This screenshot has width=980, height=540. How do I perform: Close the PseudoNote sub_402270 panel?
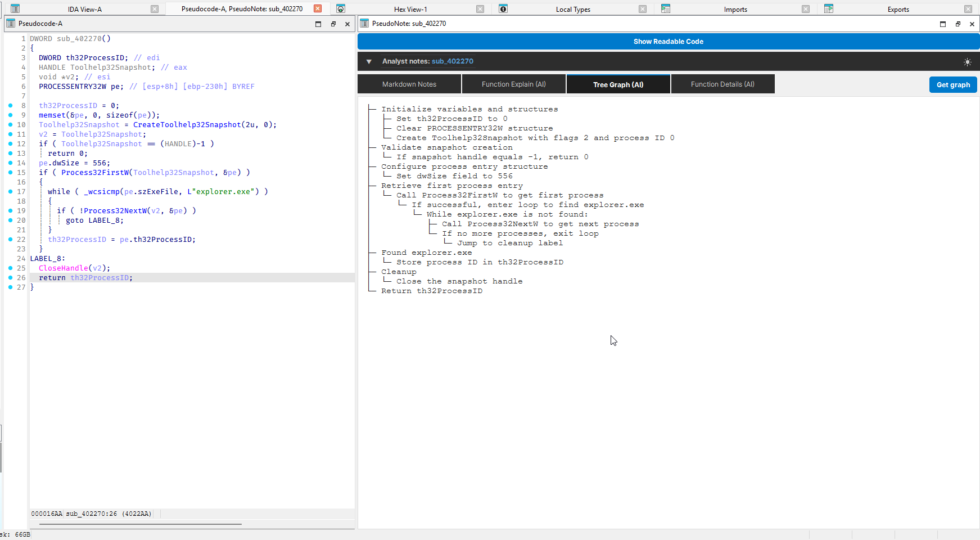(x=972, y=24)
